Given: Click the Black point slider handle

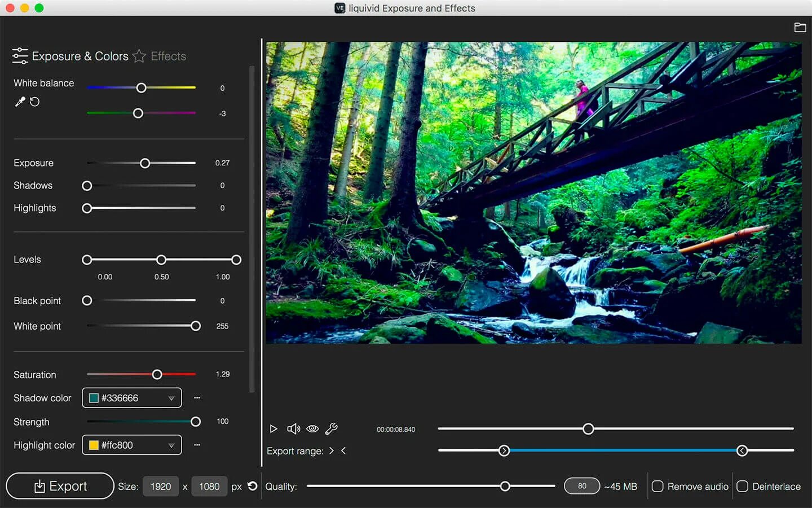Looking at the screenshot, I should [87, 300].
